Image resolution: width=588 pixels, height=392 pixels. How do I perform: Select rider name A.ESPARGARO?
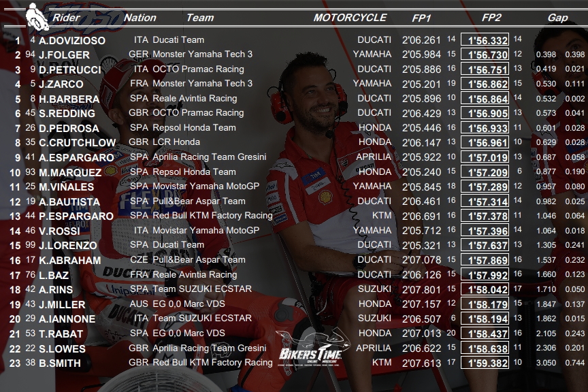click(76, 158)
